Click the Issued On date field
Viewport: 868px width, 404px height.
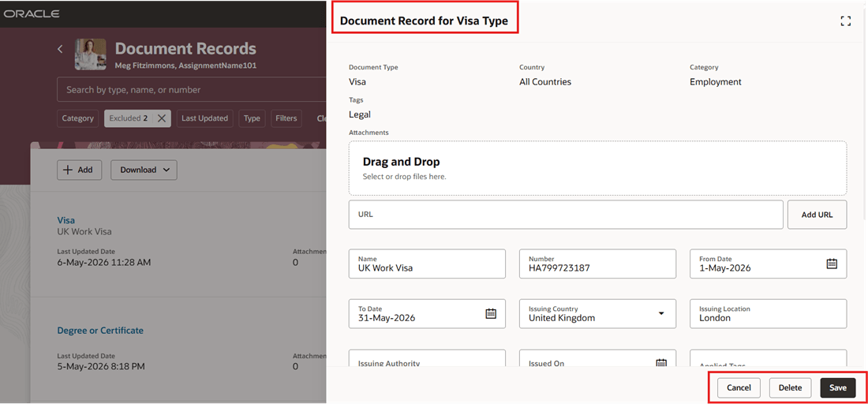[598, 358]
